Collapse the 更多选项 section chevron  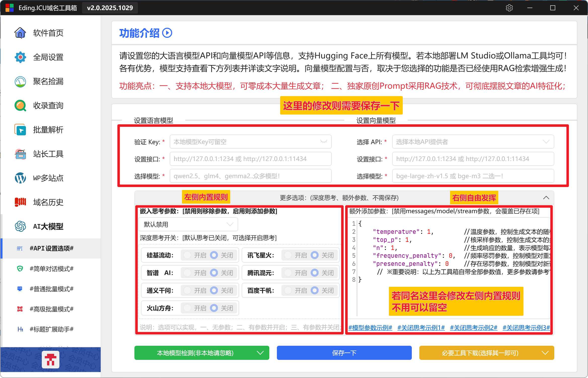[x=546, y=198]
